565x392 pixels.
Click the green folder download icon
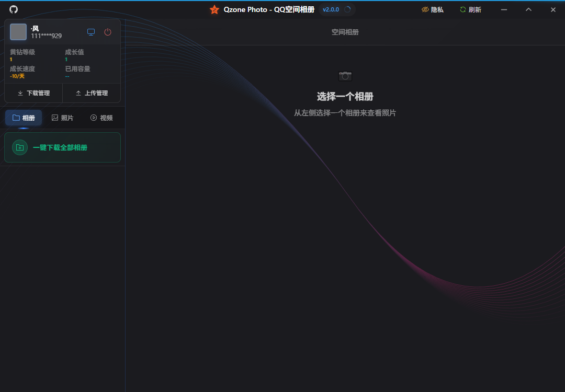click(20, 147)
